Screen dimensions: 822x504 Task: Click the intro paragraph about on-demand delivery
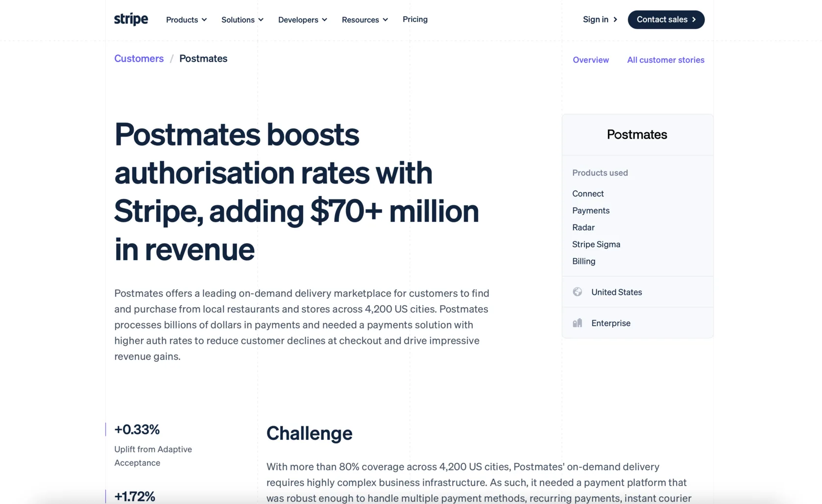click(x=302, y=325)
